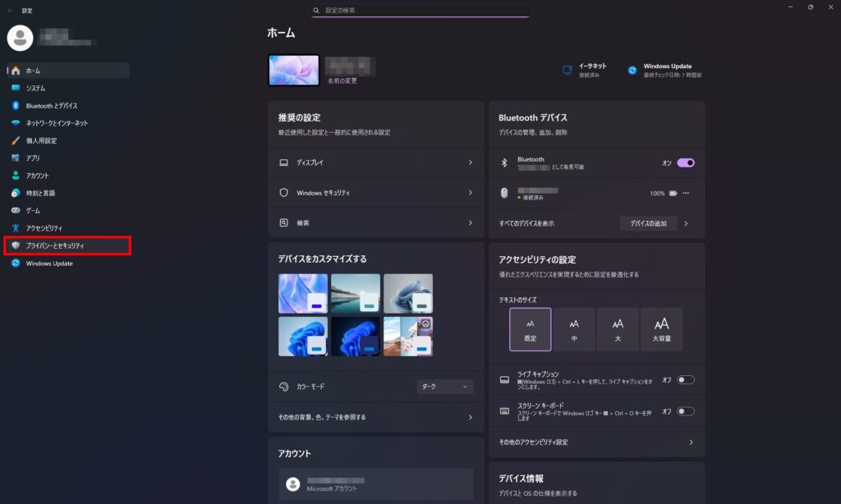This screenshot has width=841, height=504.
Task: Click the イーサネット status icon in header
Action: pos(568,71)
